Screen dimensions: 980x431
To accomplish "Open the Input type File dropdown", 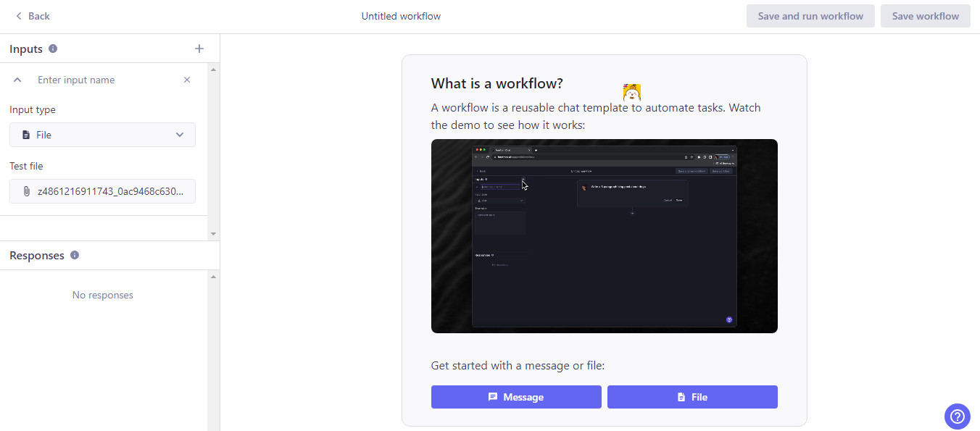I will [x=102, y=135].
